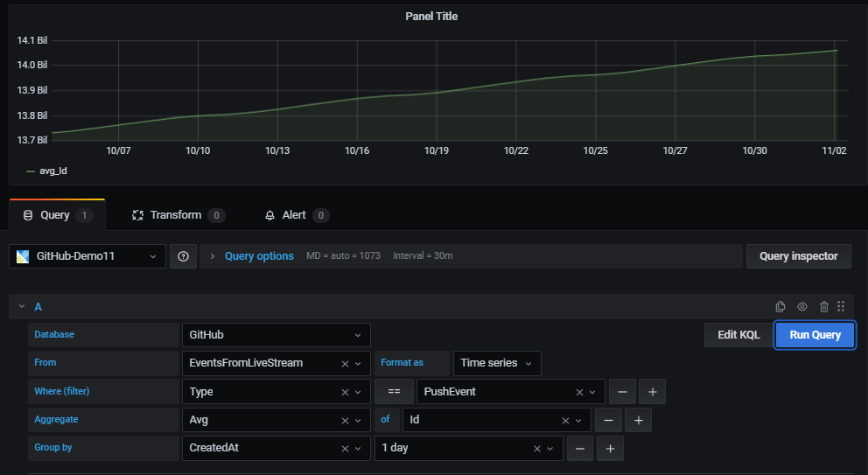Click the 14.0 Bil y-axis label
This screenshot has width=868, height=475.
click(32, 65)
